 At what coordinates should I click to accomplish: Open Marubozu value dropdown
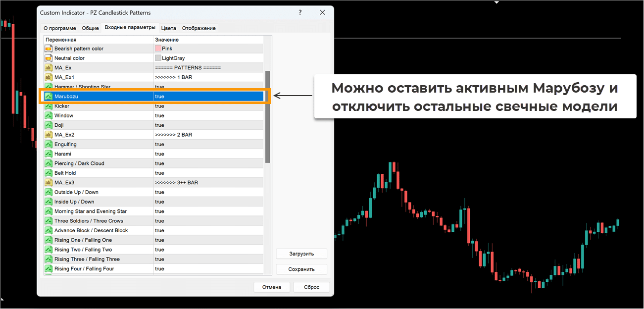pyautogui.click(x=208, y=97)
